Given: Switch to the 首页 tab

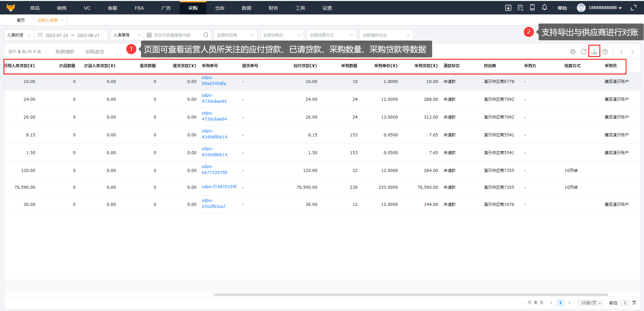Looking at the screenshot, I should 21,20.
